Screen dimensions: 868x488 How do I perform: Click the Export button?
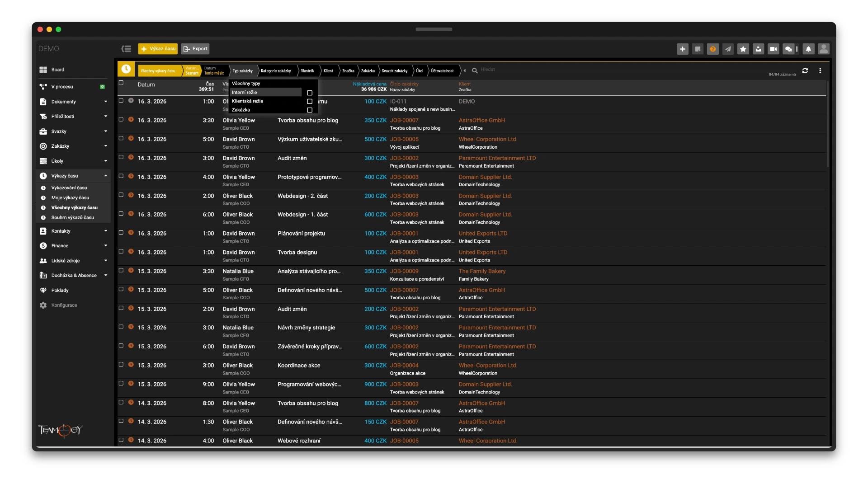[195, 48]
